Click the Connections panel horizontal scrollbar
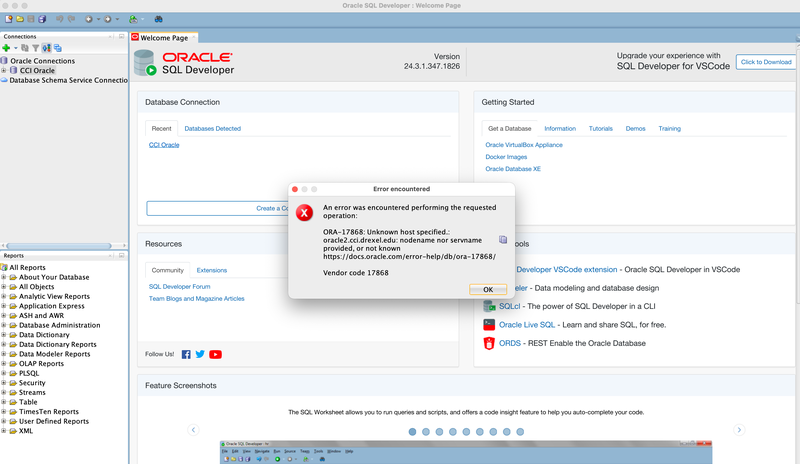 (x=59, y=246)
